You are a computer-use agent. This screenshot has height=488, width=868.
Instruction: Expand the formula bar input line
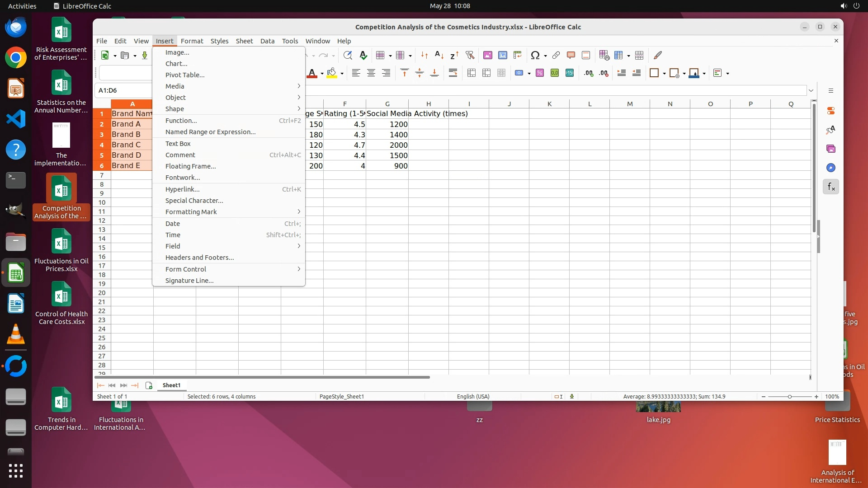811,90
